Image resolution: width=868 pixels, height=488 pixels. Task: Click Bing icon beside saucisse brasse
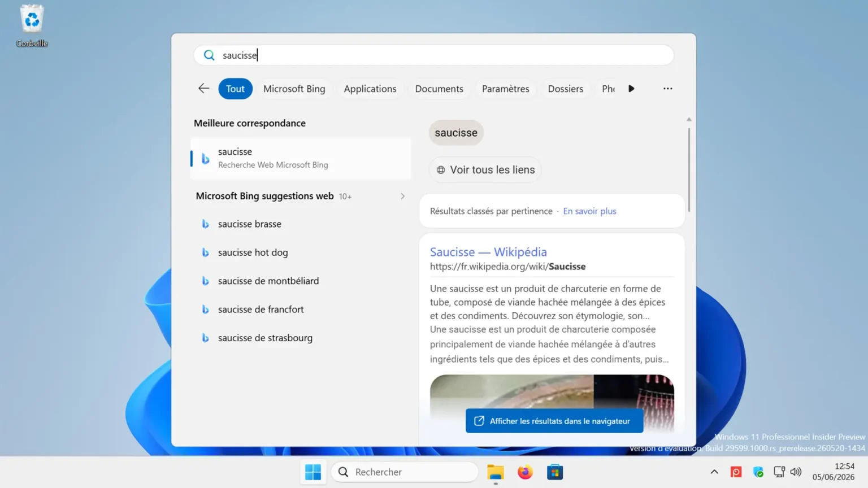coord(206,224)
